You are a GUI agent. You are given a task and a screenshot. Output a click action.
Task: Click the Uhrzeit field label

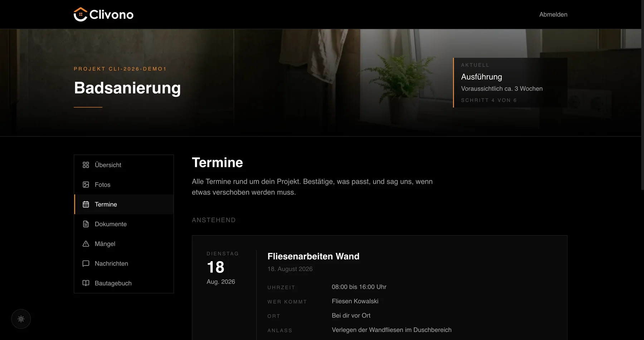click(281, 287)
